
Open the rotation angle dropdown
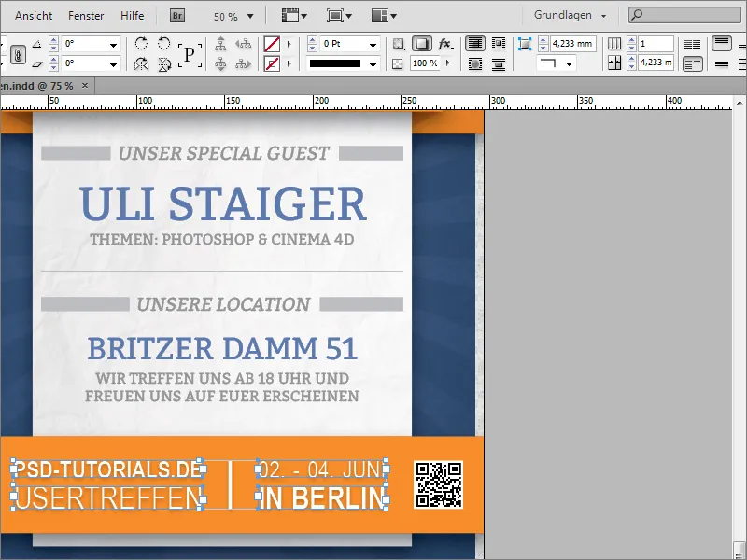pyautogui.click(x=113, y=45)
